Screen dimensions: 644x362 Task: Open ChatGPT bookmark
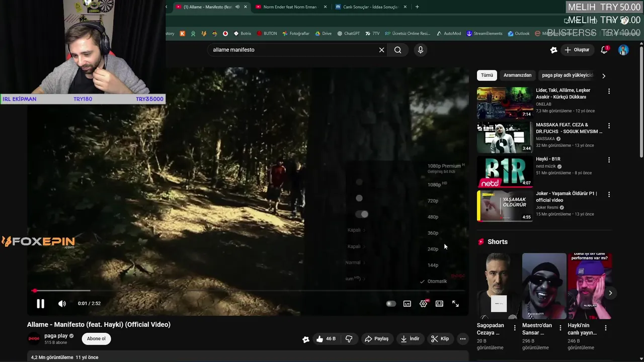click(x=348, y=34)
